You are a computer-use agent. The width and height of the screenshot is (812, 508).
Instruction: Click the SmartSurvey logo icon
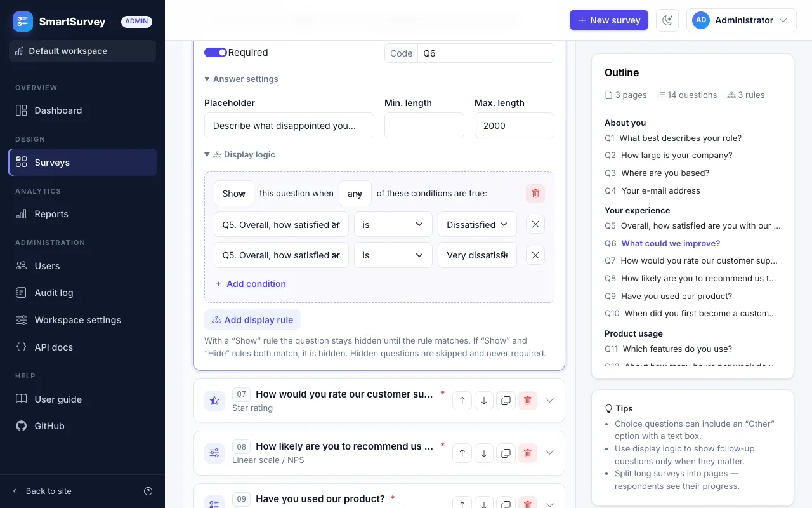[x=23, y=21]
